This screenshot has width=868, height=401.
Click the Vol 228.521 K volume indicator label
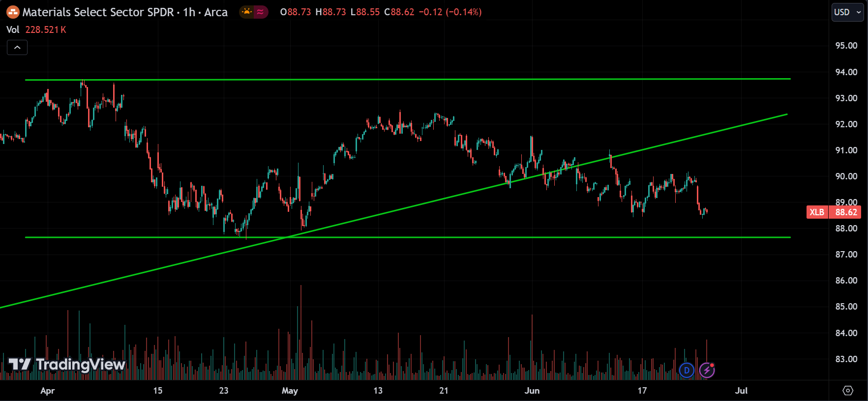tap(36, 29)
